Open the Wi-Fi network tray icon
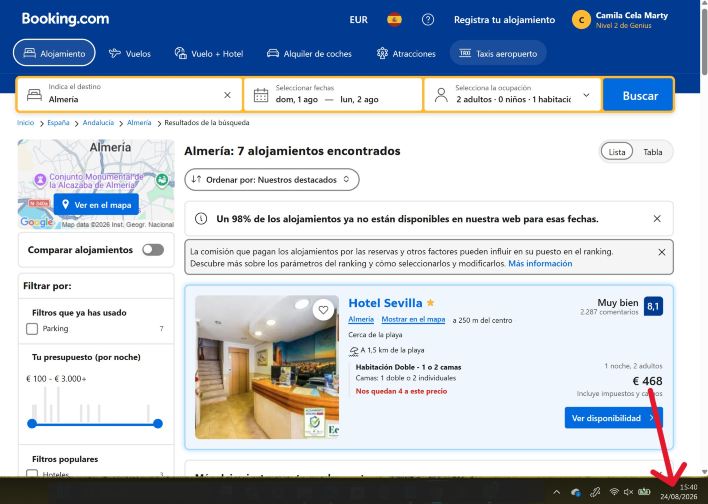This screenshot has width=708, height=504. (x=614, y=492)
